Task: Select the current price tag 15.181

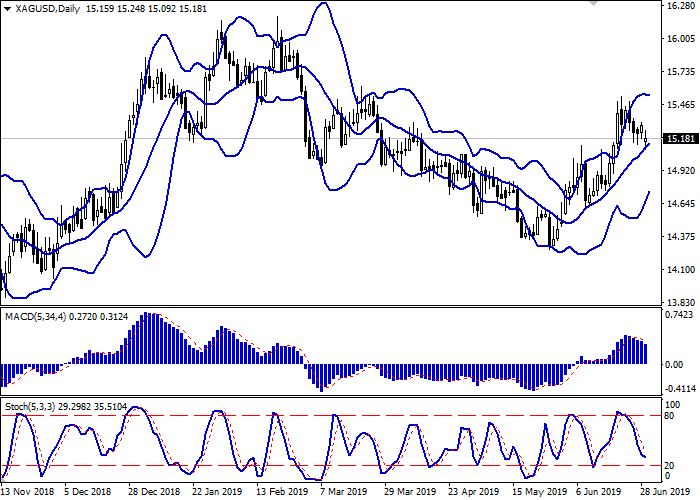Action: point(679,138)
